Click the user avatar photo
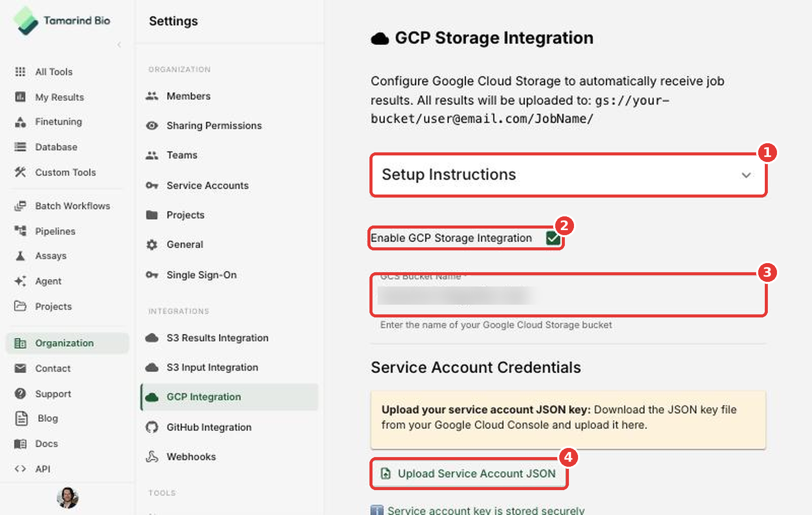The width and height of the screenshot is (812, 515). pyautogui.click(x=67, y=497)
